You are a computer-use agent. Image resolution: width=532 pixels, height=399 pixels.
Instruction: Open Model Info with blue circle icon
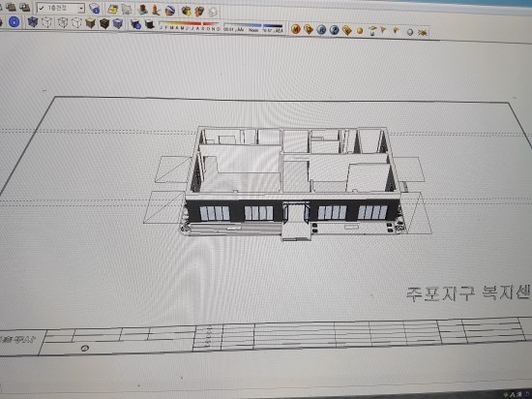14,22
